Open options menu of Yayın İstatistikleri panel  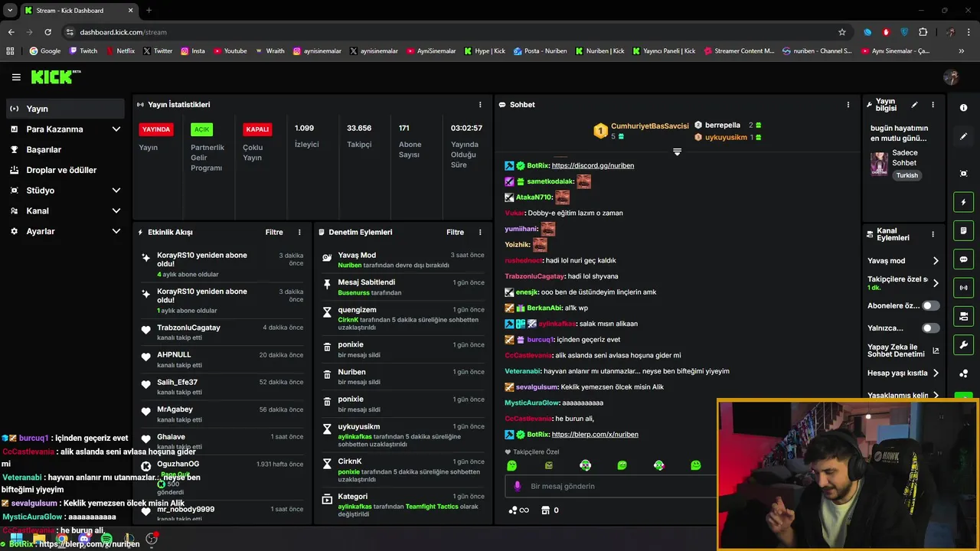480,104
